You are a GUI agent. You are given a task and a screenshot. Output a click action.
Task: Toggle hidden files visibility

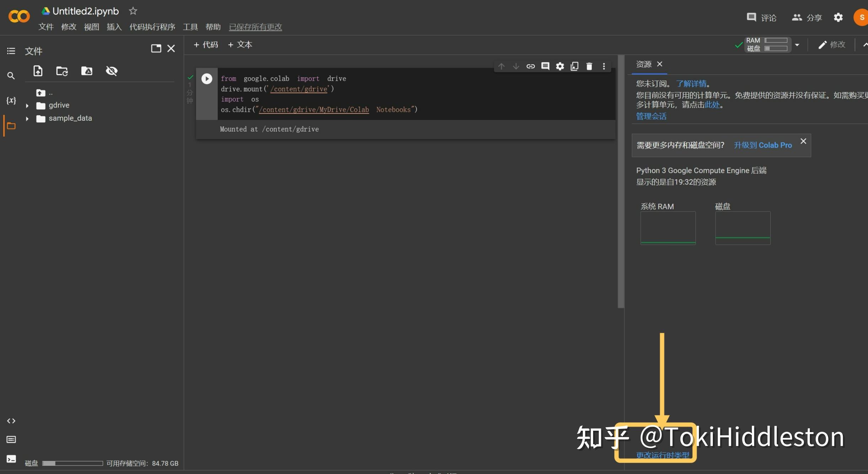point(112,71)
